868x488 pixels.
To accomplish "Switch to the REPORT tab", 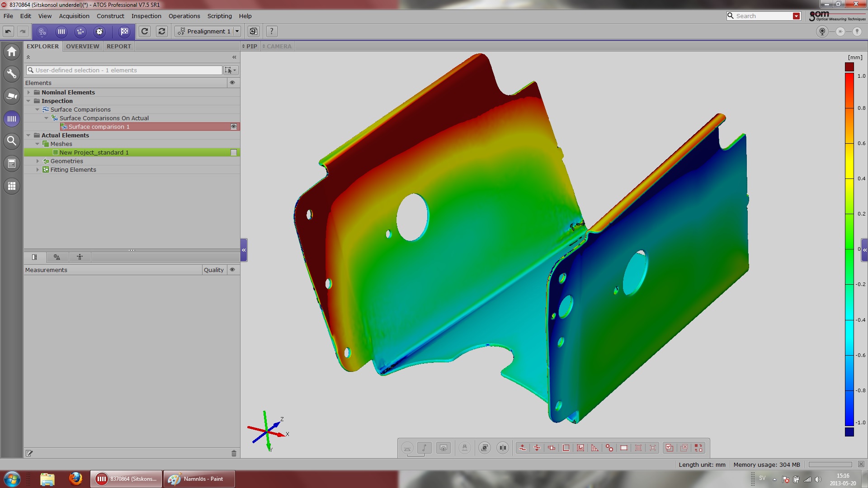I will [x=119, y=46].
